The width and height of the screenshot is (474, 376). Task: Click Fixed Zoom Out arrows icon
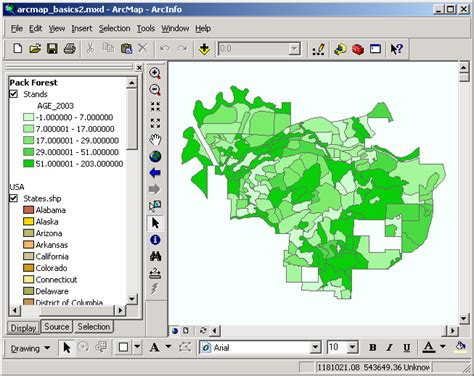point(155,123)
